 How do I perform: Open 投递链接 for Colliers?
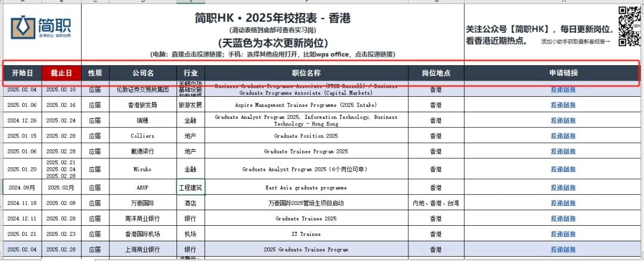point(563,136)
